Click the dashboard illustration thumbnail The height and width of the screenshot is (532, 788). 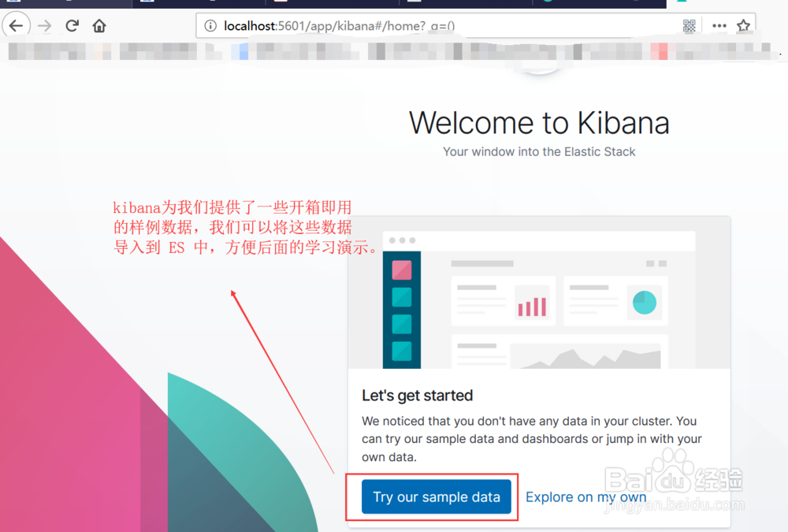coord(539,292)
